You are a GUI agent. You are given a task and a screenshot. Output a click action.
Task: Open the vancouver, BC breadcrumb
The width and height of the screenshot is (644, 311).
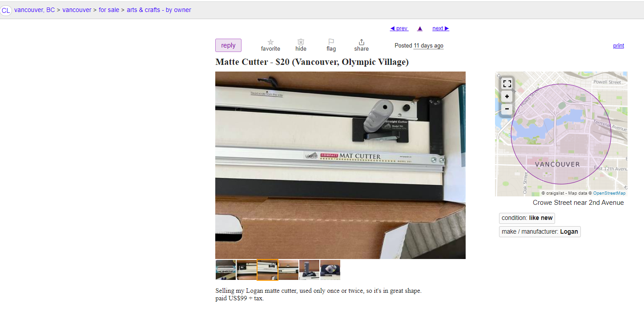point(35,10)
